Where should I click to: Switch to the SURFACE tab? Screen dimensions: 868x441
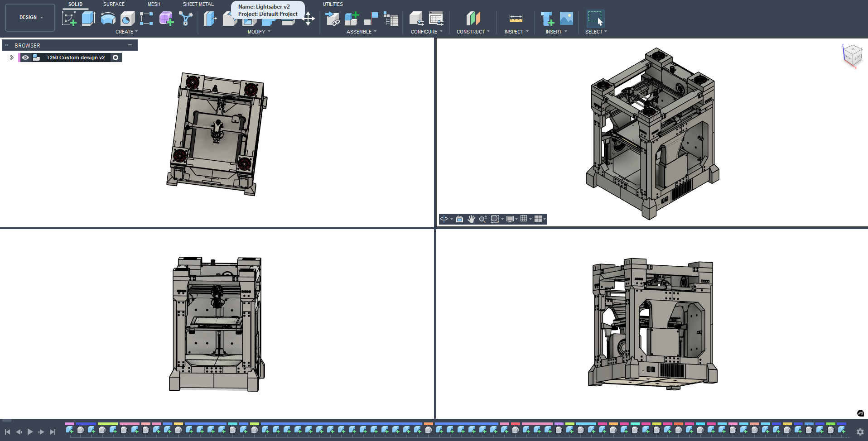[114, 4]
